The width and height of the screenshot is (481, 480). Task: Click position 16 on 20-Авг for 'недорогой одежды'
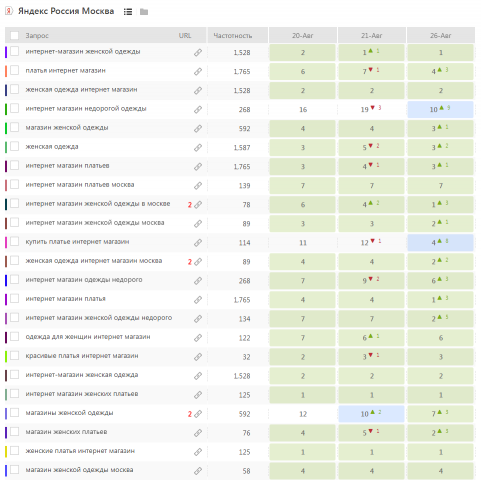303,109
